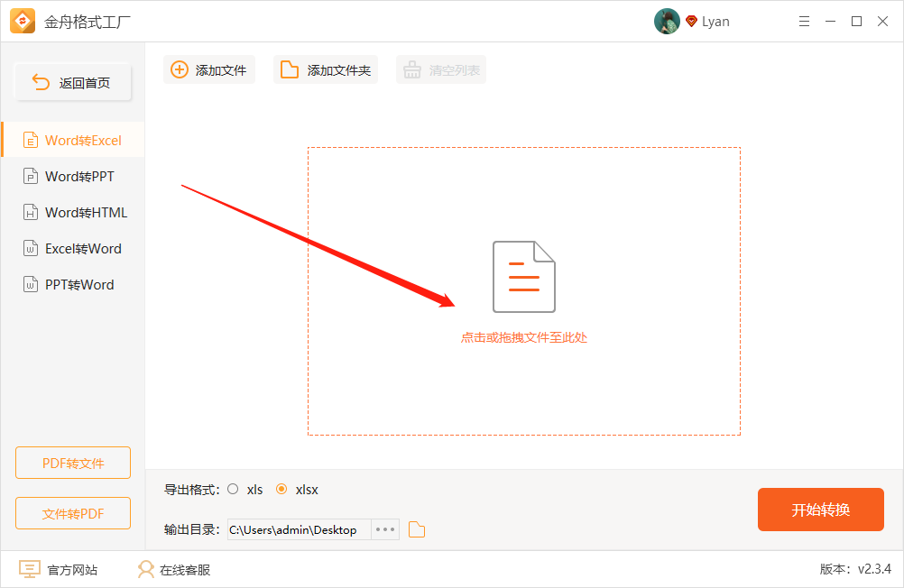Click 添加文件 add file button
Screen dimensions: 904x588
point(209,69)
